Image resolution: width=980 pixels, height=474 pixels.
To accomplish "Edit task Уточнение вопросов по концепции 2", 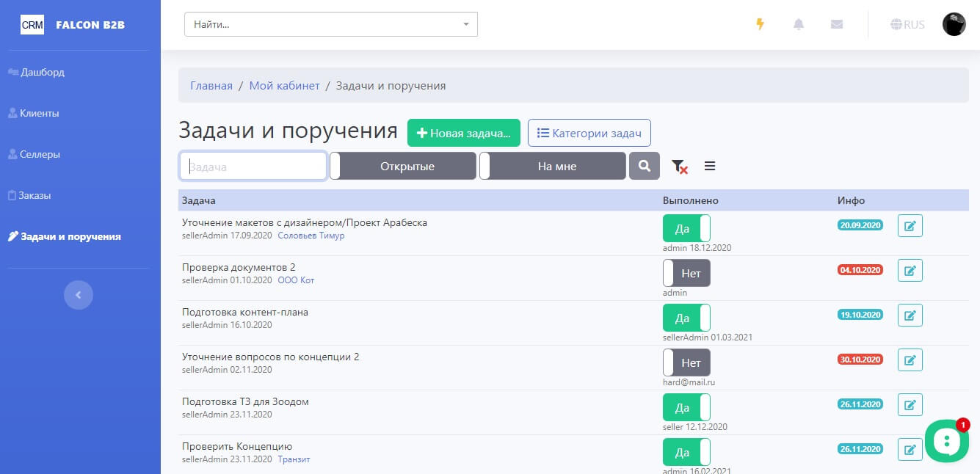I will tap(910, 360).
